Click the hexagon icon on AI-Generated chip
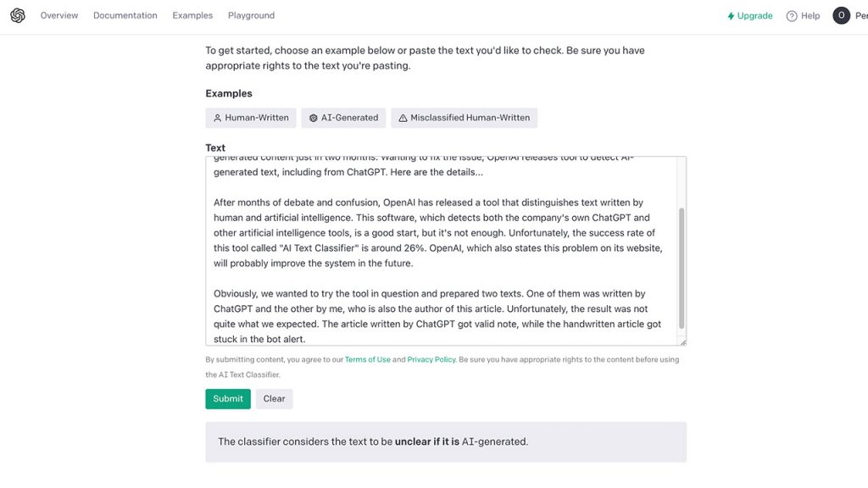868x488 pixels. 312,118
